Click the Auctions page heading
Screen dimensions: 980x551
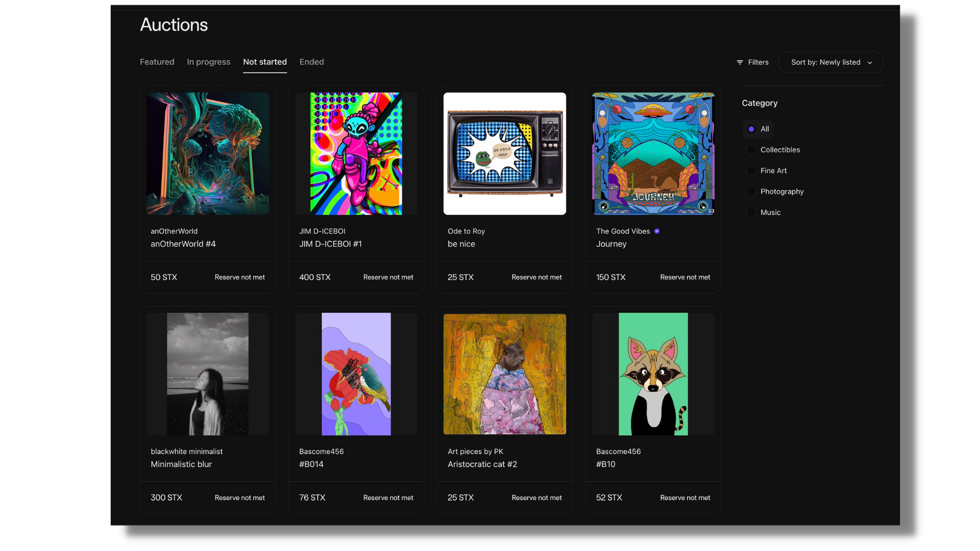click(x=174, y=24)
